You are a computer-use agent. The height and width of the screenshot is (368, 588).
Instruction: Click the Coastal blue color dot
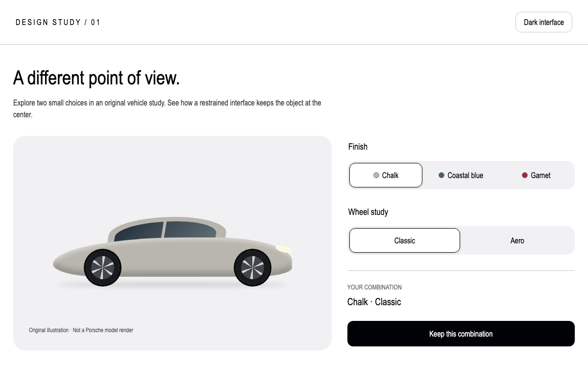(441, 175)
